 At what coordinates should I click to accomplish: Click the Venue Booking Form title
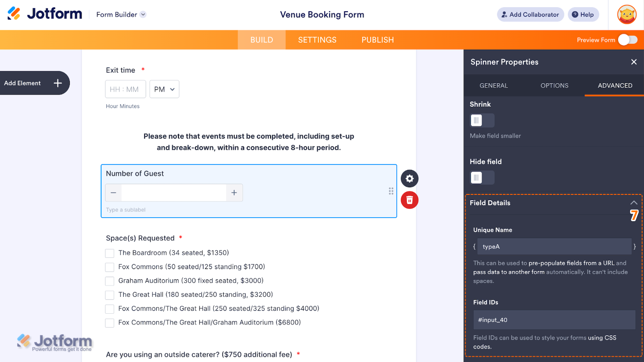(x=322, y=14)
